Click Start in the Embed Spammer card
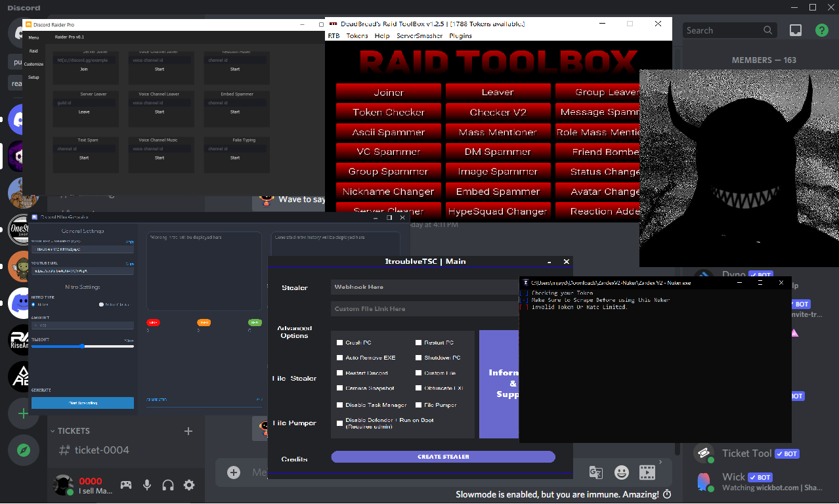The width and height of the screenshot is (839, 504). (x=235, y=112)
